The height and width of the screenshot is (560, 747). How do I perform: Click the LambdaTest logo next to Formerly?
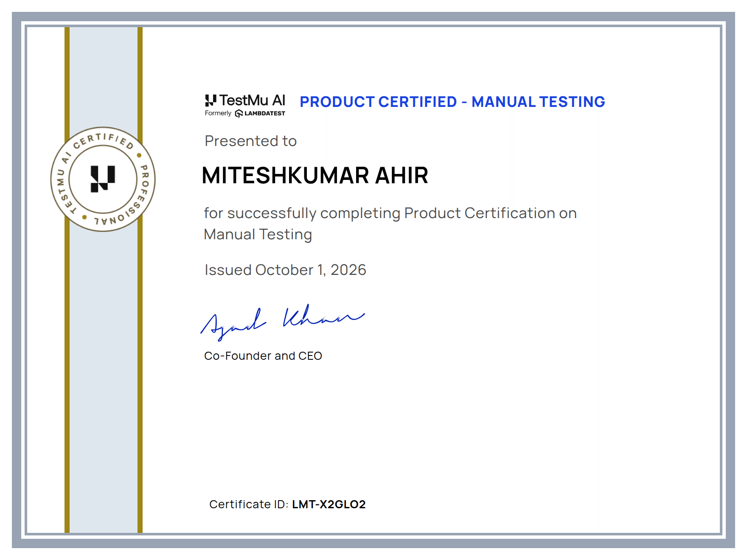pos(260,113)
